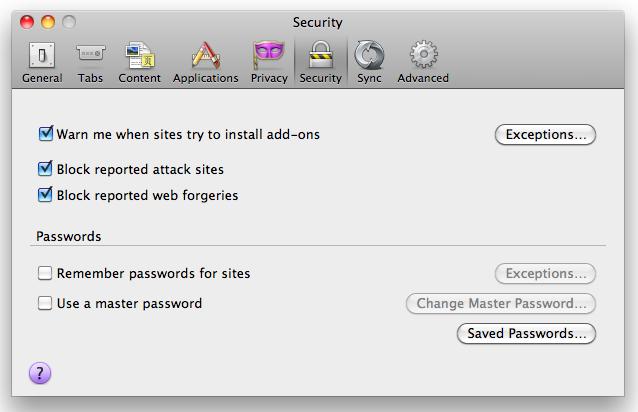This screenshot has height=412, width=638.
Task: Click Change Master Password button
Action: click(501, 303)
